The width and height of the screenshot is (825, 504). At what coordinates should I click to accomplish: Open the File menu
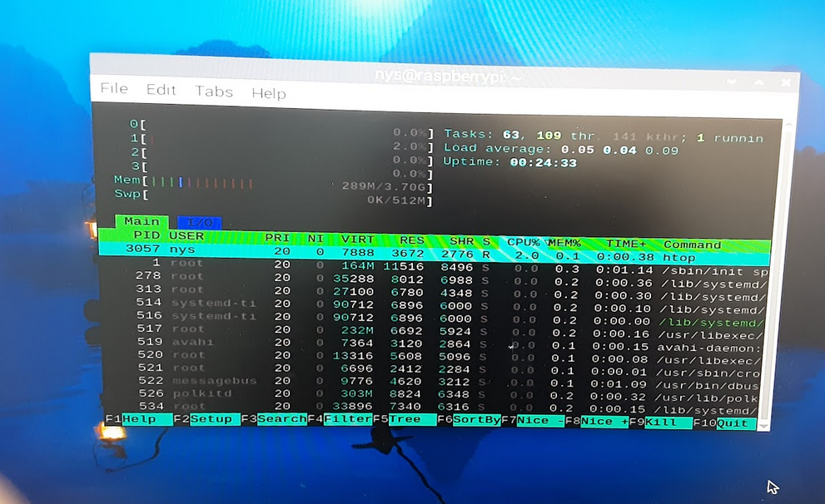(114, 88)
